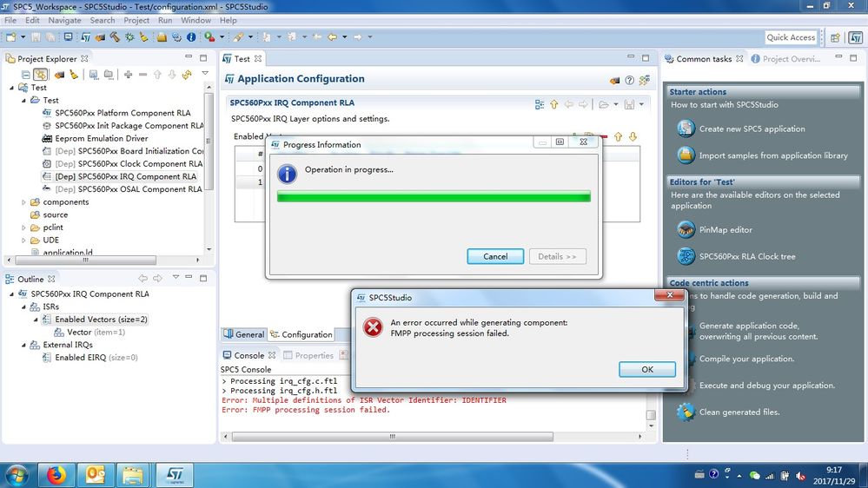Image resolution: width=868 pixels, height=488 pixels.
Task: Open the Navigate menu
Action: pos(64,20)
